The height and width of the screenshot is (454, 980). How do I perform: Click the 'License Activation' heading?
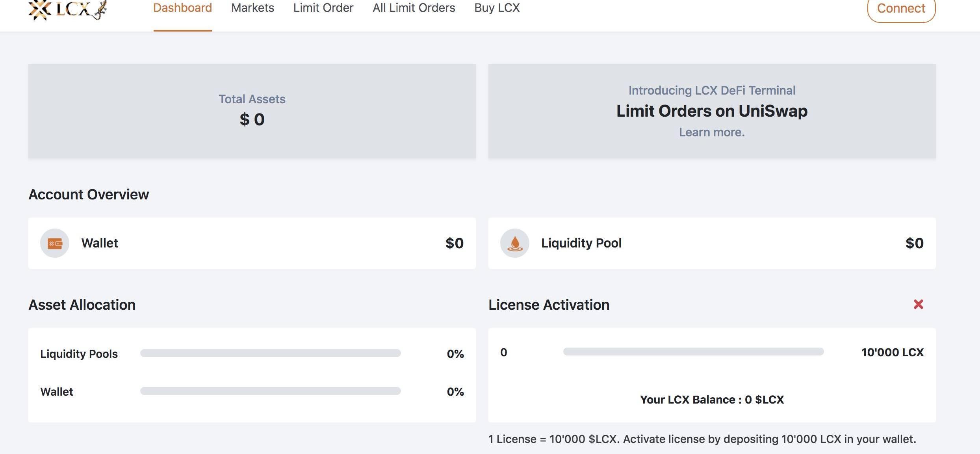[549, 305]
